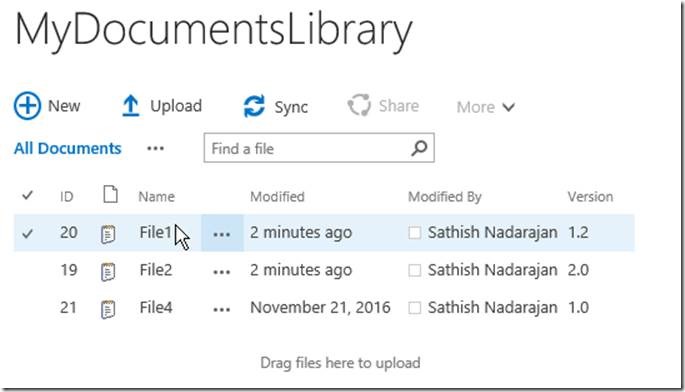Click the New plus circle icon
The image size is (685, 392).
pos(27,106)
